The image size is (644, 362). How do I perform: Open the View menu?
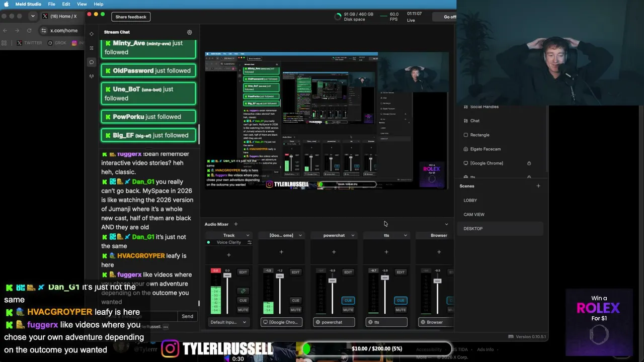coord(82,4)
